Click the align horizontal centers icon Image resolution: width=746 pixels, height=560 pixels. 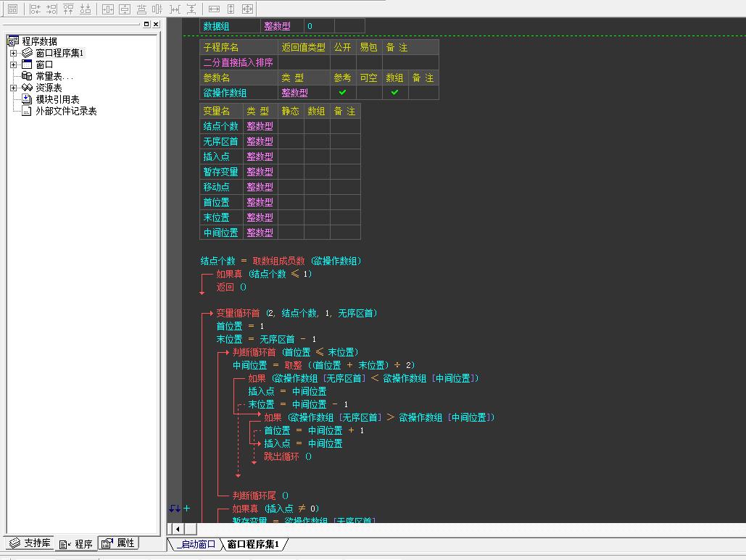(x=141, y=9)
